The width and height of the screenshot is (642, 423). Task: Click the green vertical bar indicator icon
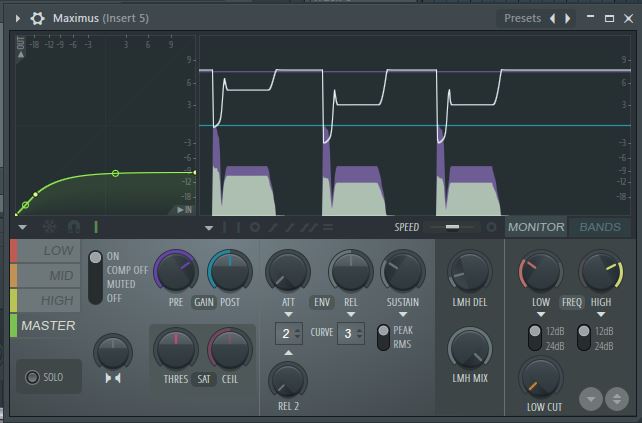point(96,227)
